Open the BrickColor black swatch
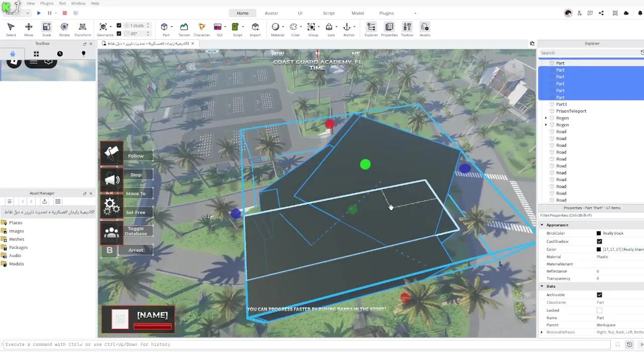Image resolution: width=644 pixels, height=362 pixels. [x=599, y=233]
